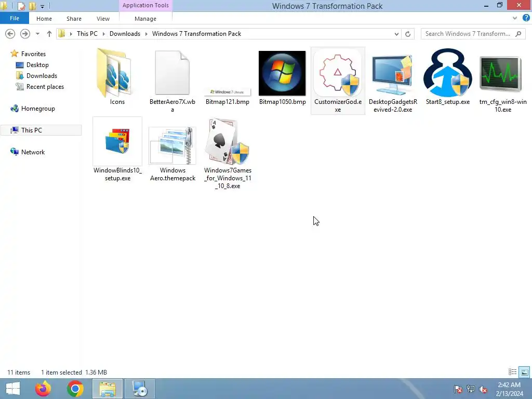Select the tm_cfg_win8-win10.exe monitor graph icon
Image resolution: width=532 pixels, height=399 pixels.
click(501, 74)
